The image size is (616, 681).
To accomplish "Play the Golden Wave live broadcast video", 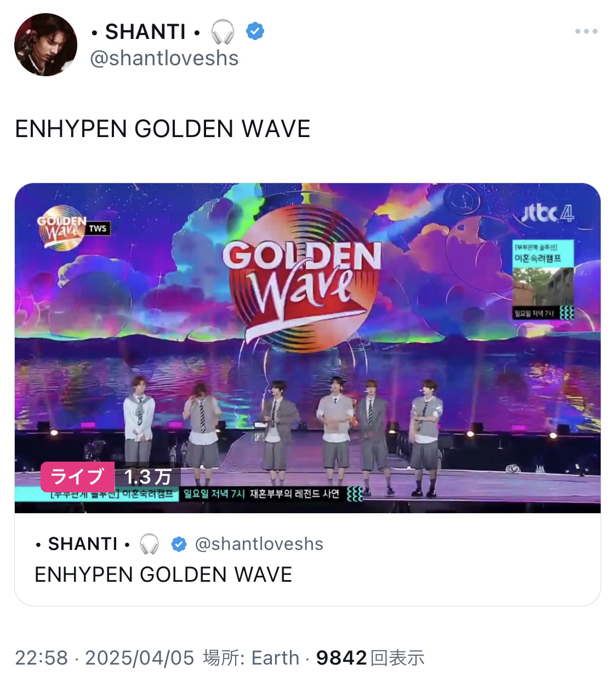I will tap(307, 348).
